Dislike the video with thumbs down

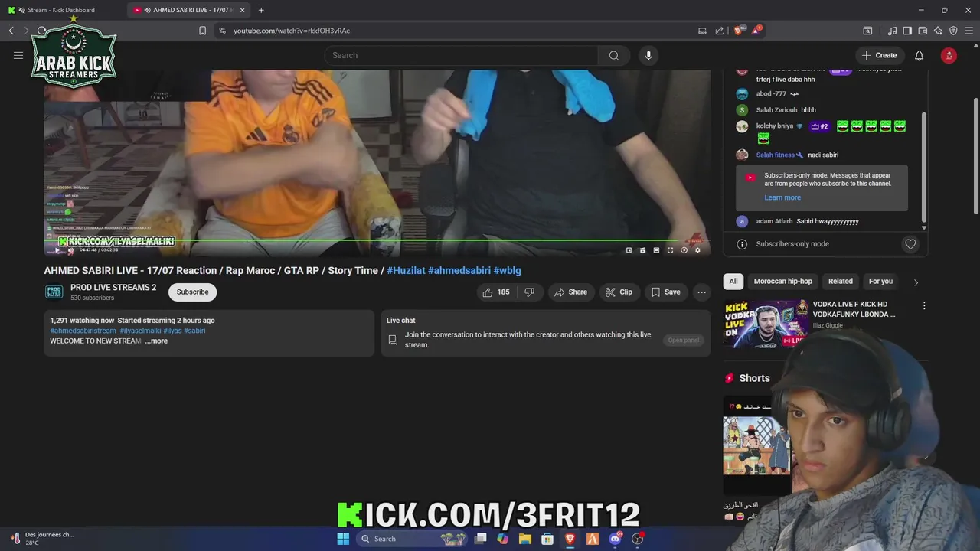point(529,292)
